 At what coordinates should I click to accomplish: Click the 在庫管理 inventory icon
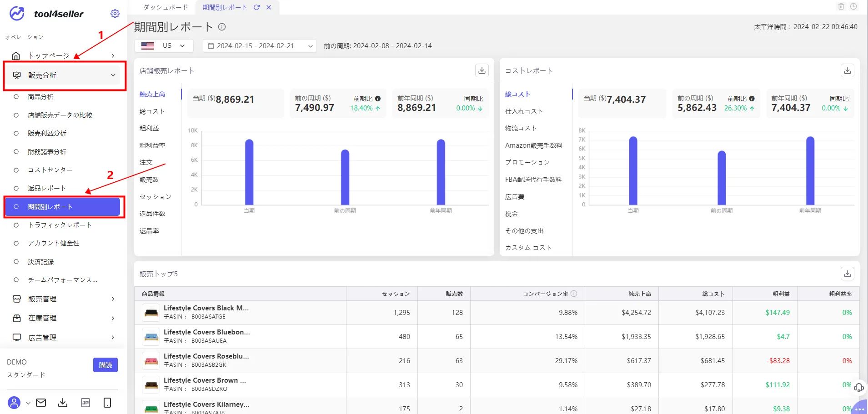pos(17,318)
